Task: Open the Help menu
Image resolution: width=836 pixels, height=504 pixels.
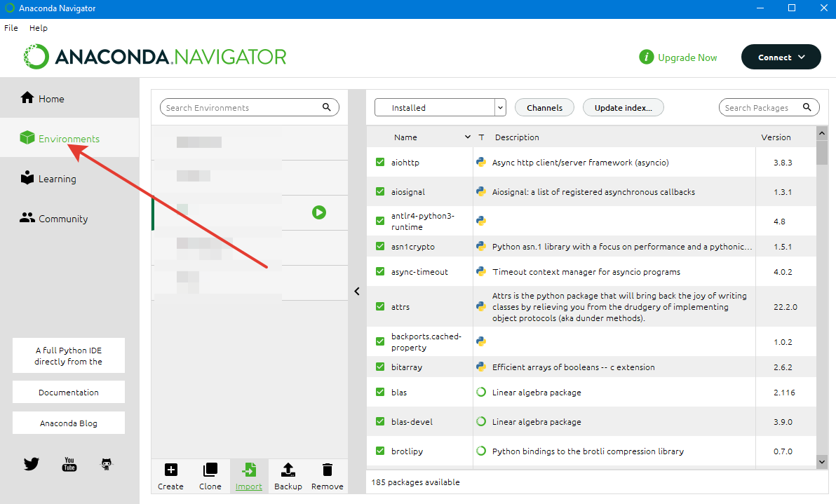Action: 39,28
